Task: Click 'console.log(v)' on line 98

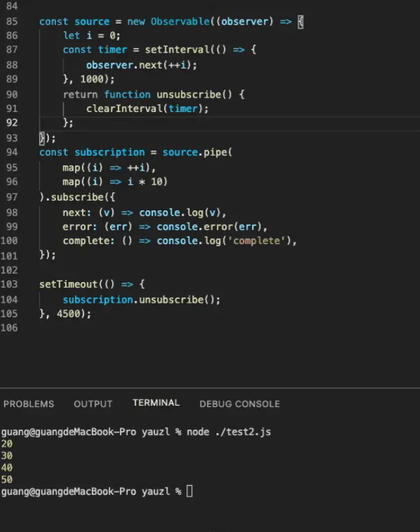Action: 180,212
